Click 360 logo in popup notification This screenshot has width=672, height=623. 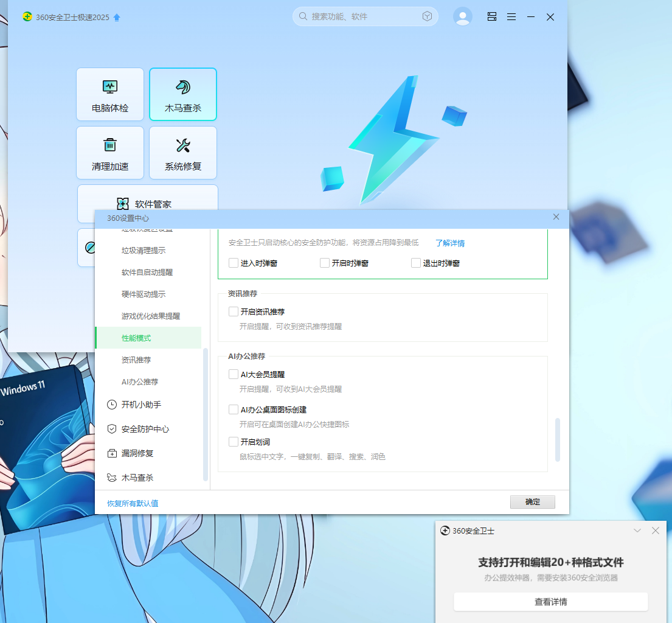tap(445, 531)
